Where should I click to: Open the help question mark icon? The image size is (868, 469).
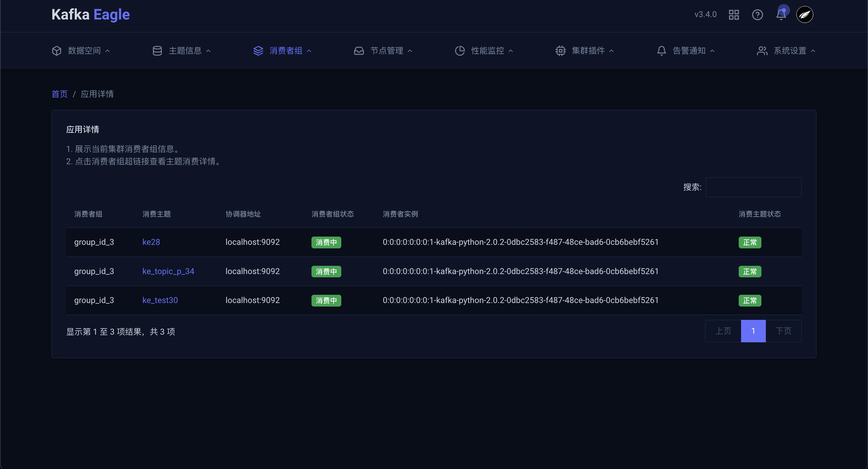click(x=757, y=15)
